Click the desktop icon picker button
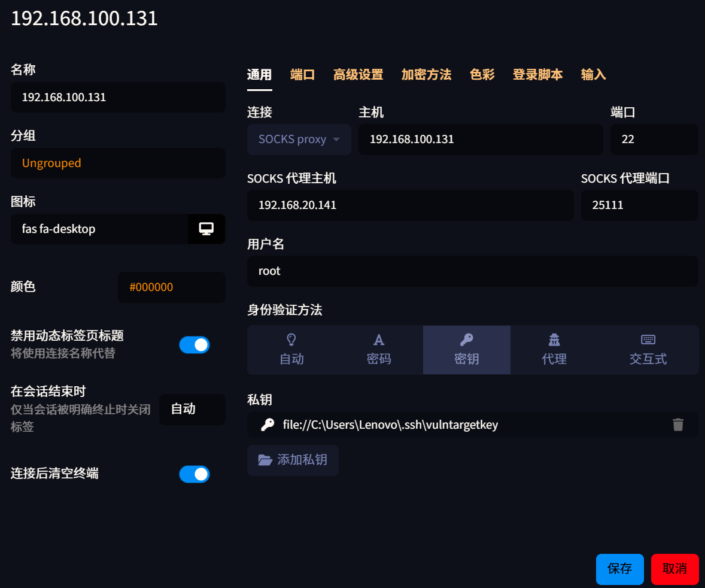The image size is (705, 588). pos(206,229)
